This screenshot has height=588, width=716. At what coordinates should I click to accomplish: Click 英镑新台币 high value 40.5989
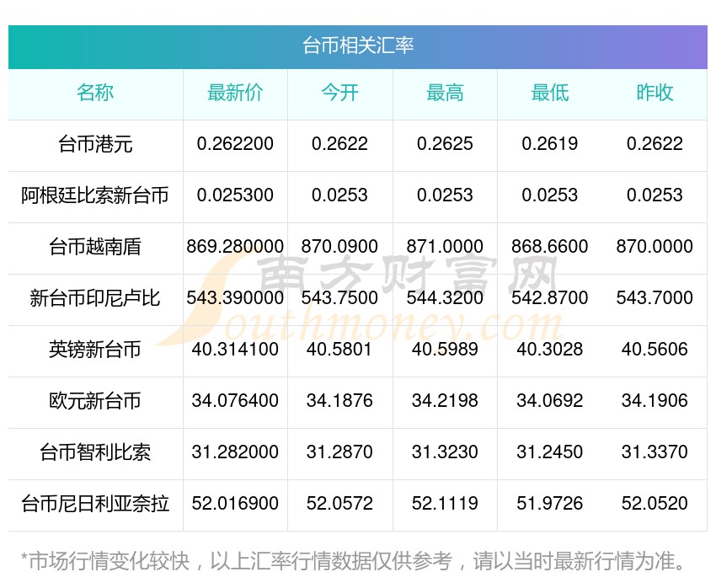tap(445, 350)
